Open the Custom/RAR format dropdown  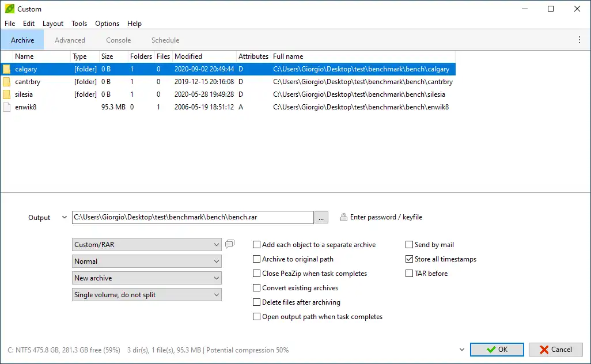pos(147,245)
